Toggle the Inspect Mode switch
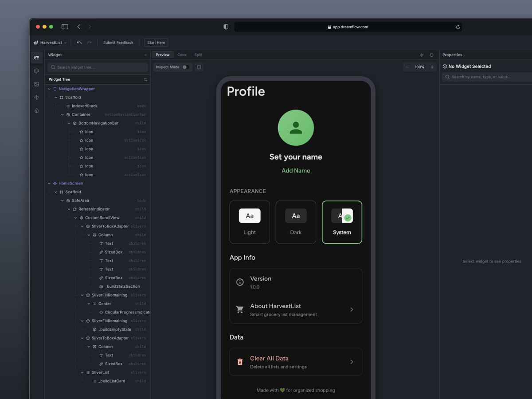The height and width of the screenshot is (399, 532). point(185,67)
